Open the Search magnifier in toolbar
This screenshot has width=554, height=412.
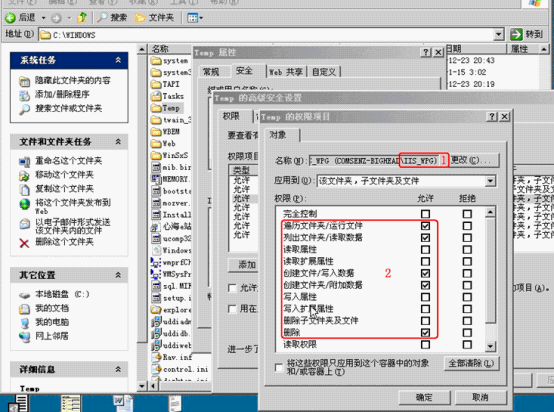[102, 17]
